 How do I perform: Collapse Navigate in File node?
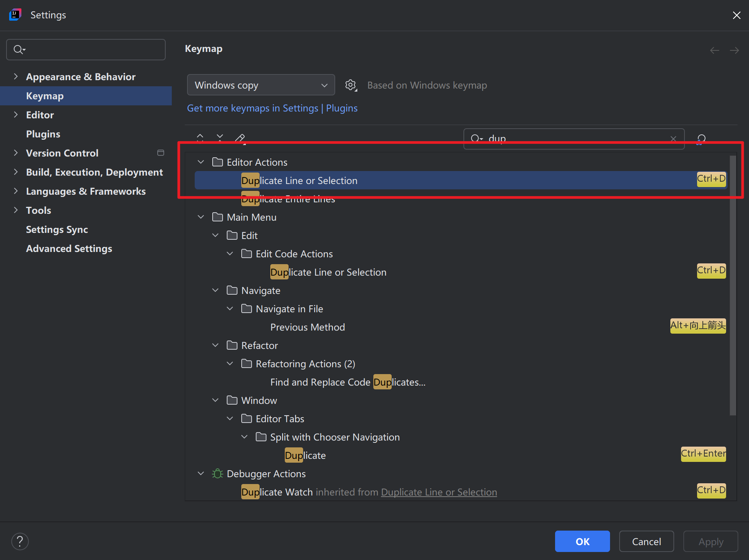click(230, 309)
